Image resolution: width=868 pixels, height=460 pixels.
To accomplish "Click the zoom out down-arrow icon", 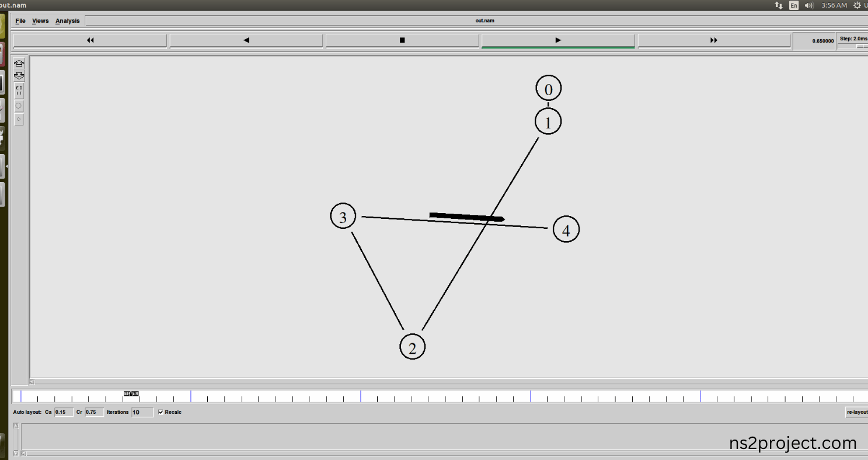I will (19, 76).
